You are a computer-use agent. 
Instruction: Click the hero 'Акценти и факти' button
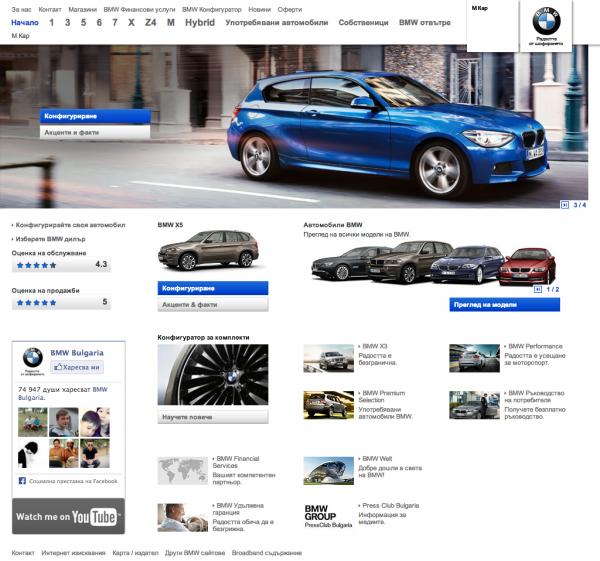coord(95,132)
